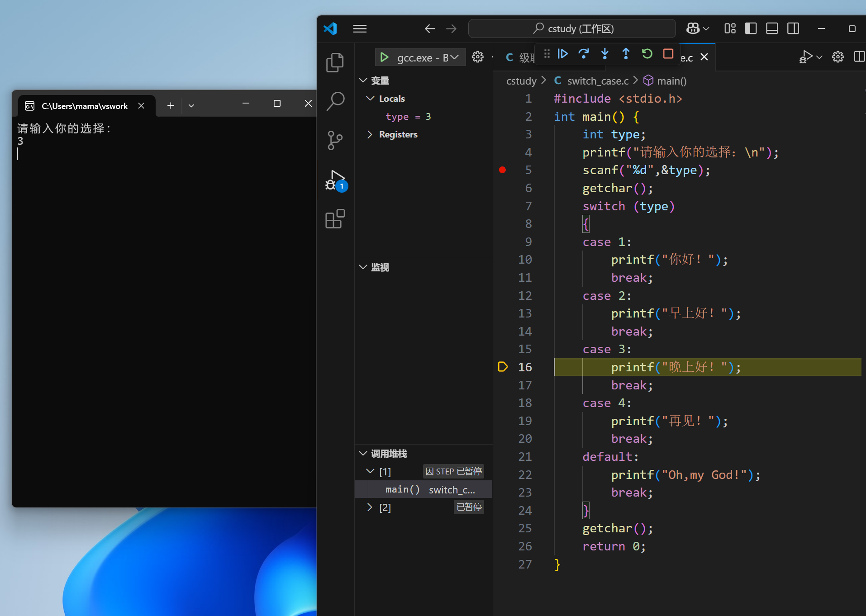
Task: Go forward with the navigation arrow
Action: pyautogui.click(x=451, y=28)
